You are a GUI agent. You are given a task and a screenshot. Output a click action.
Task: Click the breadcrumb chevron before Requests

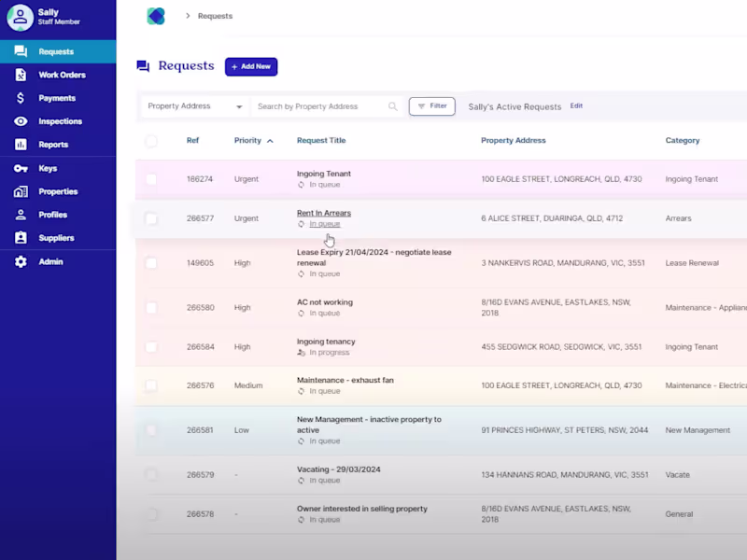click(x=188, y=16)
